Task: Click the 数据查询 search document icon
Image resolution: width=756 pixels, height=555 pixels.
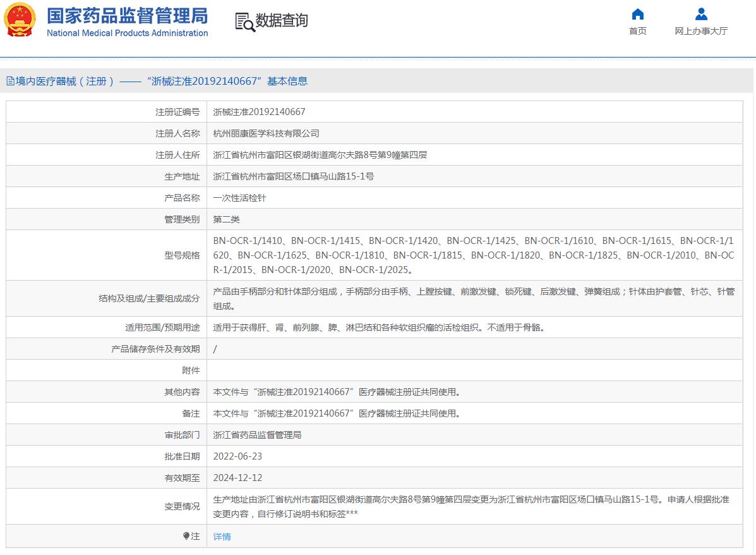Action: coord(245,22)
